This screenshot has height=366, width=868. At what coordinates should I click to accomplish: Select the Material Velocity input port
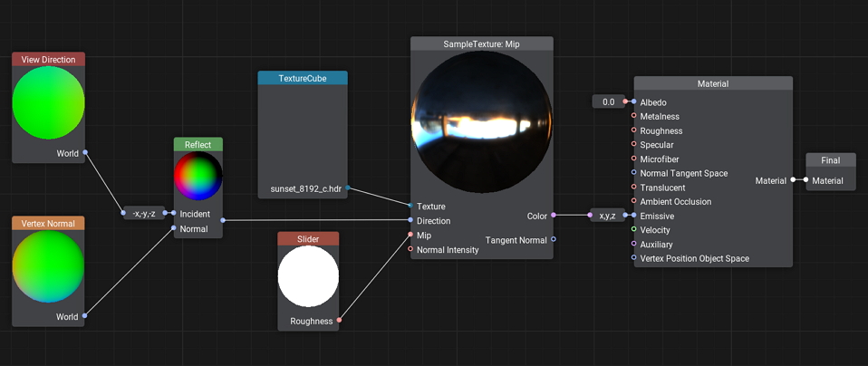634,229
